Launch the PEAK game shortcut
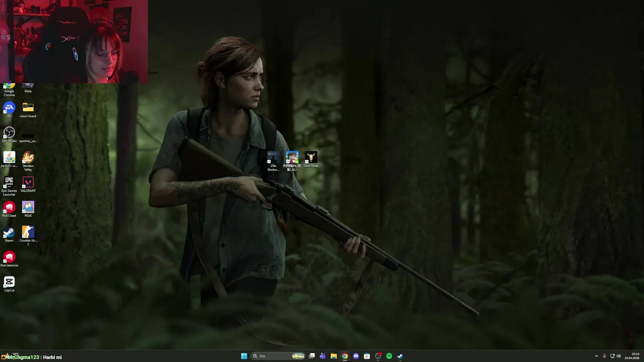644x362 pixels. pyautogui.click(x=28, y=209)
